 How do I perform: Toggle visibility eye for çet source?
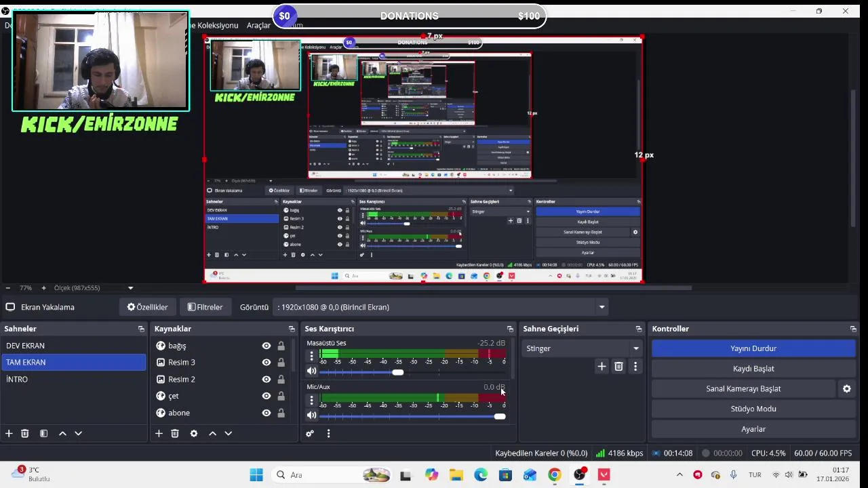[x=267, y=396]
